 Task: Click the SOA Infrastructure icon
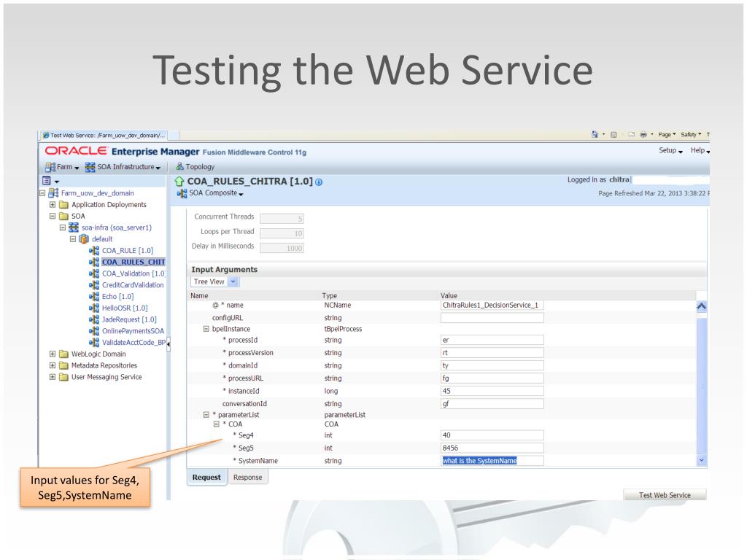pyautogui.click(x=90, y=167)
